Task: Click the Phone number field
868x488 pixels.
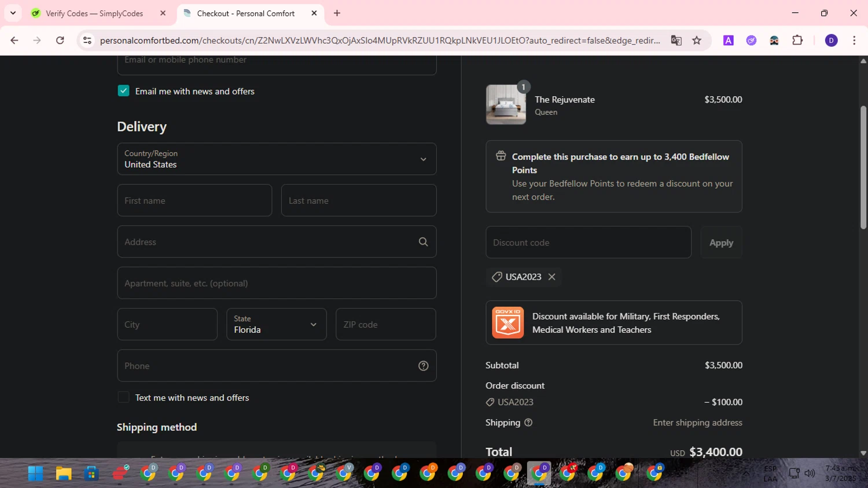Action: 277,366
